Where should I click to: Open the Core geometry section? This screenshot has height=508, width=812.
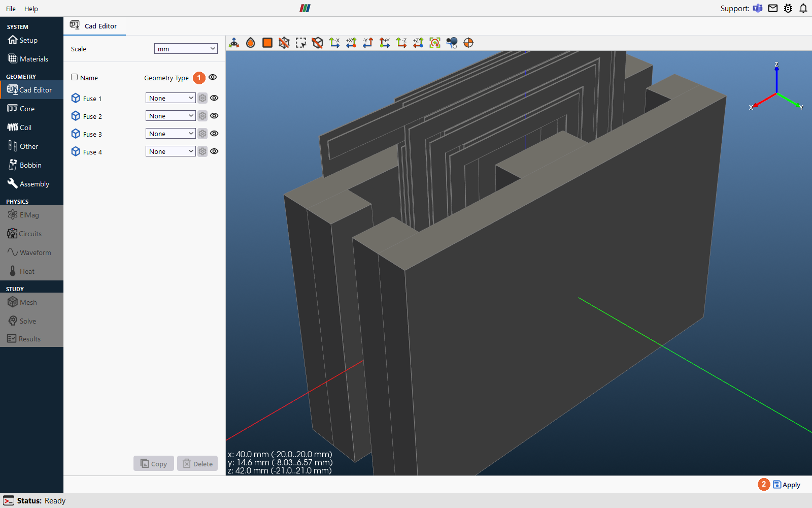(31, 109)
